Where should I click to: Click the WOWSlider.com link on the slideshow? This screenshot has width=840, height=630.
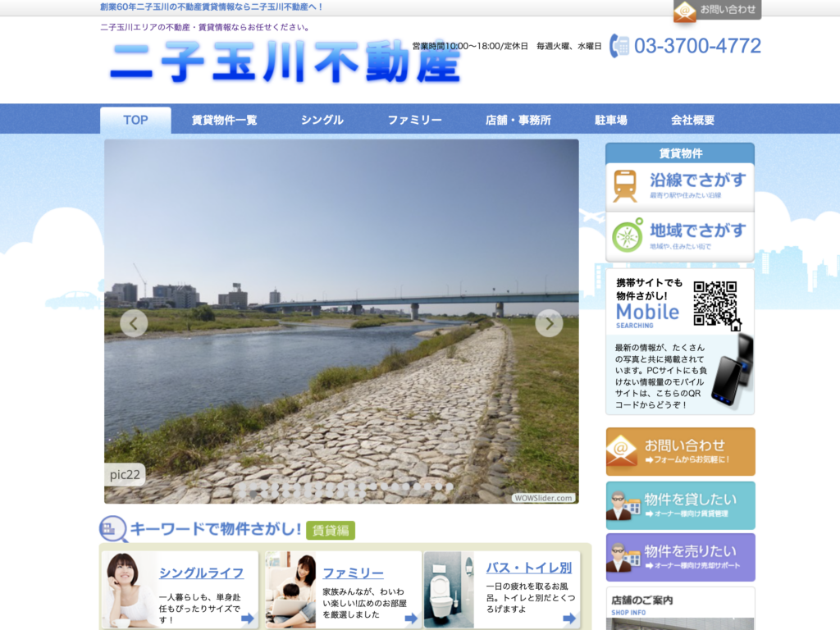click(543, 497)
